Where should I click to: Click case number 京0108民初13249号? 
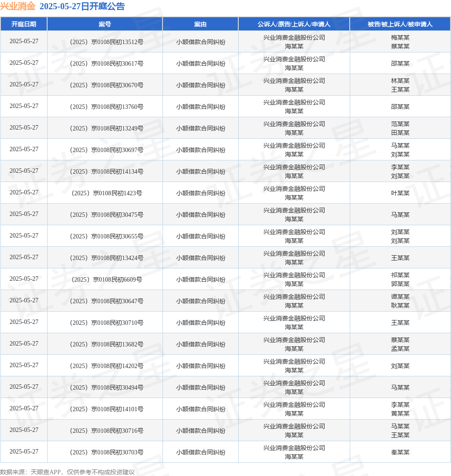pyautogui.click(x=117, y=128)
